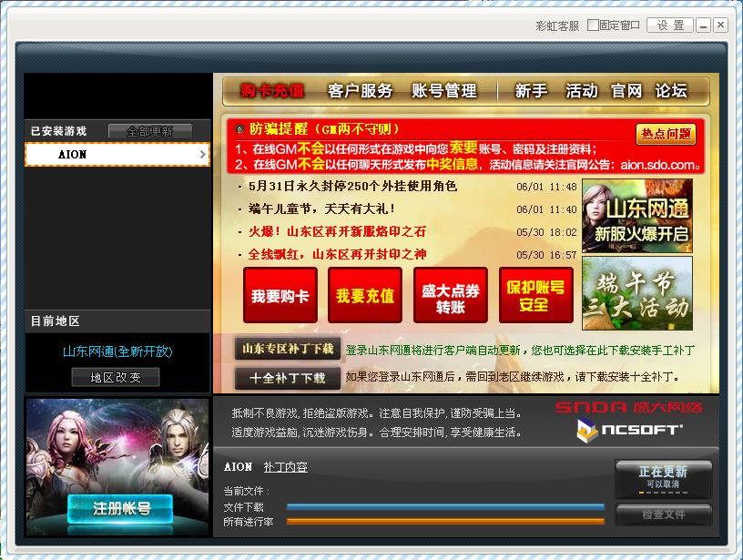Open news 端午儿童节，天天有大礼

[x=321, y=209]
